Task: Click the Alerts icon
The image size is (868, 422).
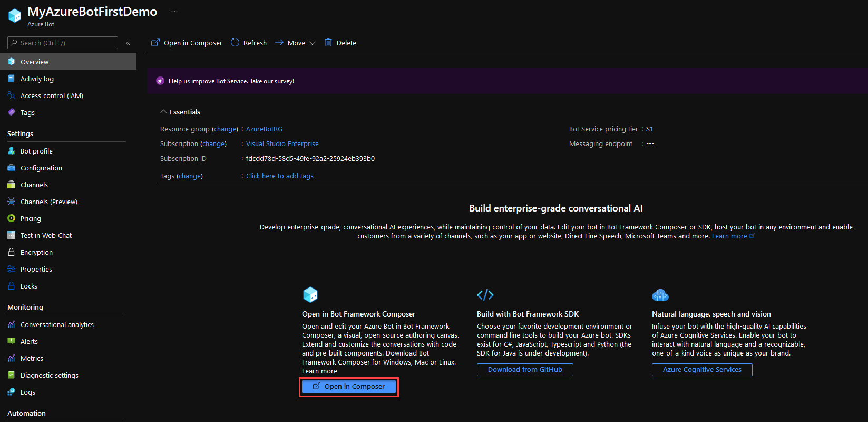Action: (12, 341)
